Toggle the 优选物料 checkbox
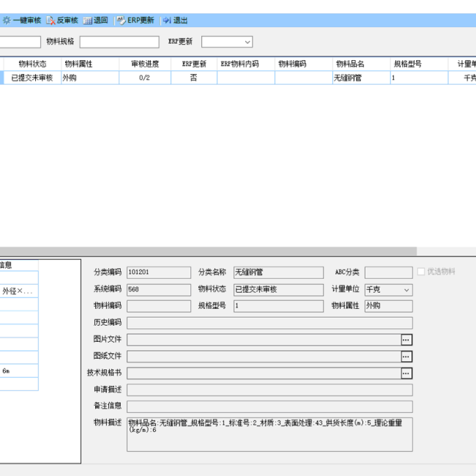476x476 pixels. coord(421,272)
